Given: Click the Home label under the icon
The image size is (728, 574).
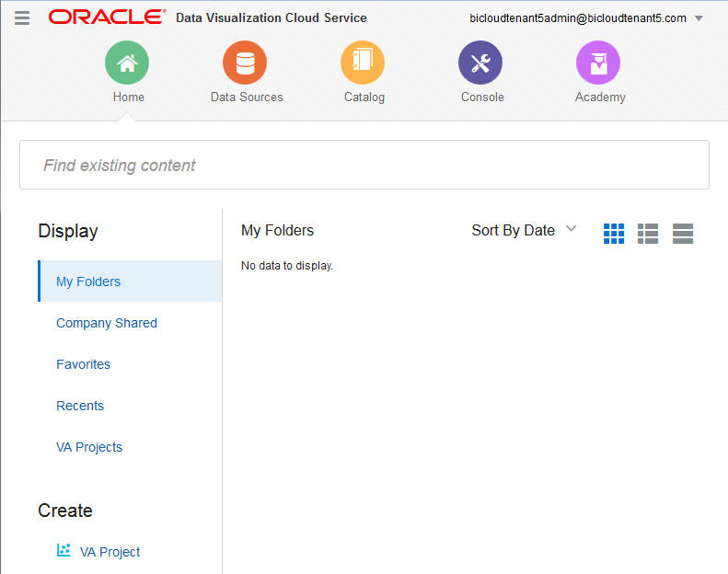Looking at the screenshot, I should [x=129, y=97].
